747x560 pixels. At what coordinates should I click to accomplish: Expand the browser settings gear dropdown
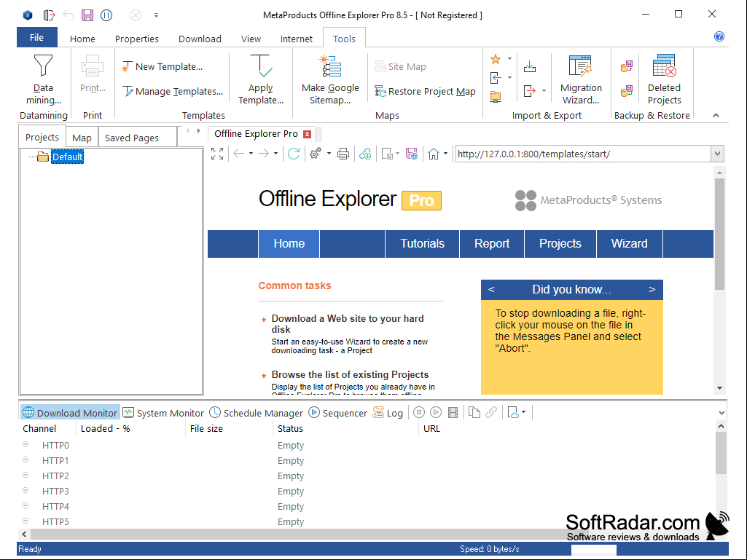329,154
